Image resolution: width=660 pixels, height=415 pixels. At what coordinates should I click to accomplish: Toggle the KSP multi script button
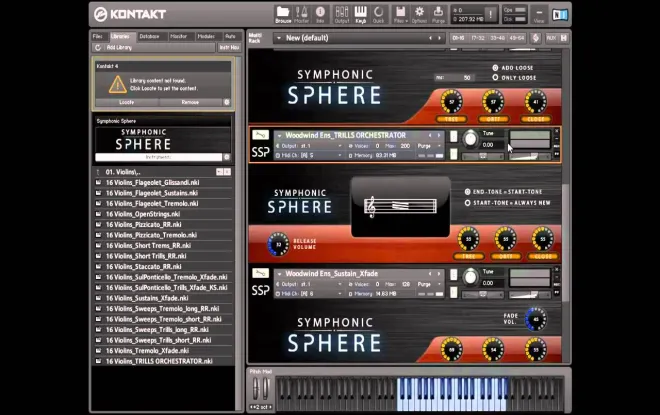click(535, 38)
